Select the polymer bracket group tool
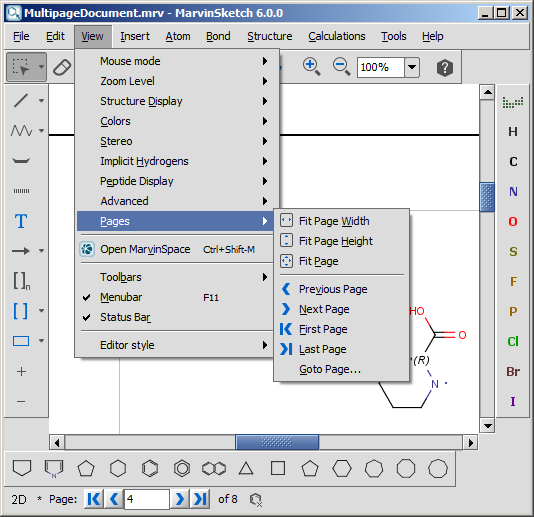534x517 pixels. click(x=21, y=281)
